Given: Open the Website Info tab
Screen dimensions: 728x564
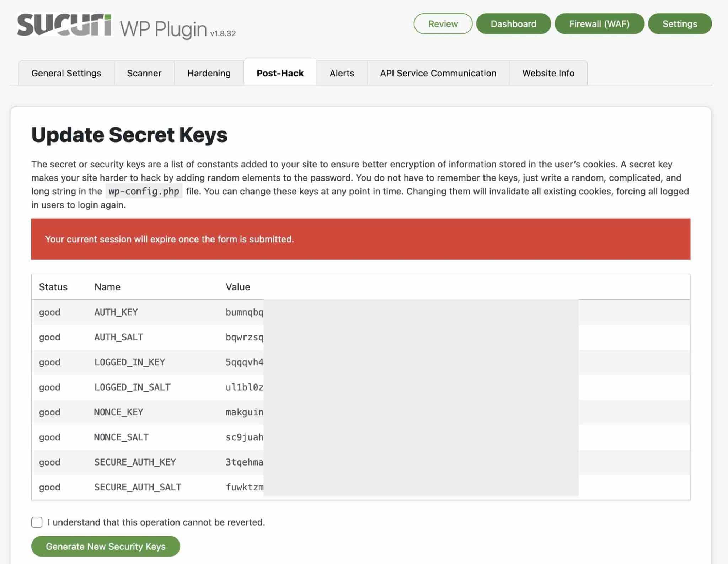Looking at the screenshot, I should tap(548, 73).
